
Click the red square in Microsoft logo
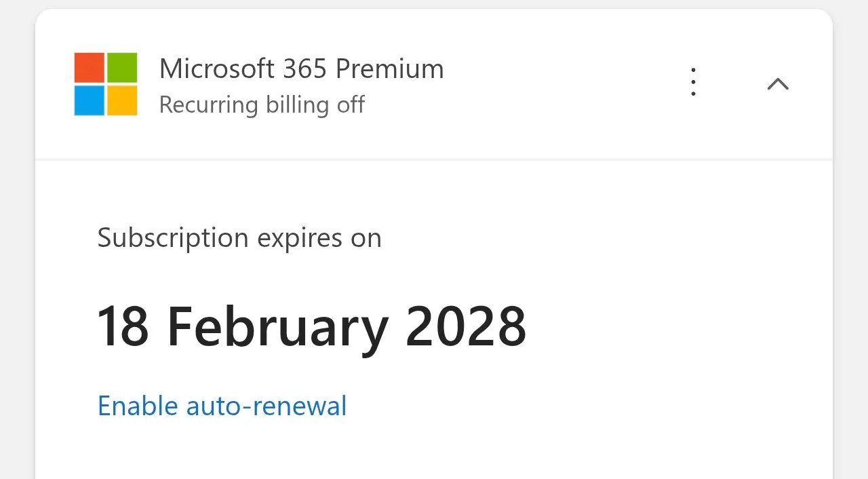tap(90, 68)
